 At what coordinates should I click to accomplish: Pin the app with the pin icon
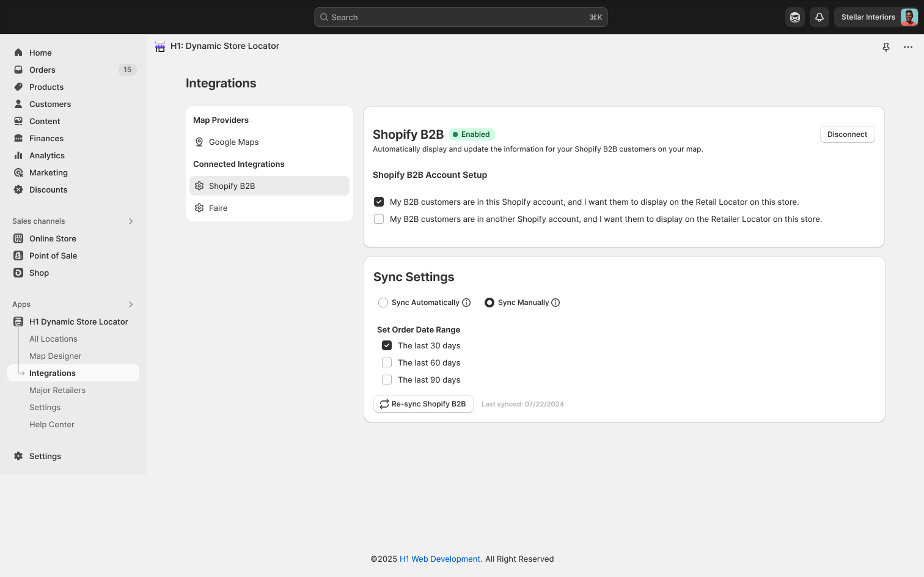(x=886, y=47)
